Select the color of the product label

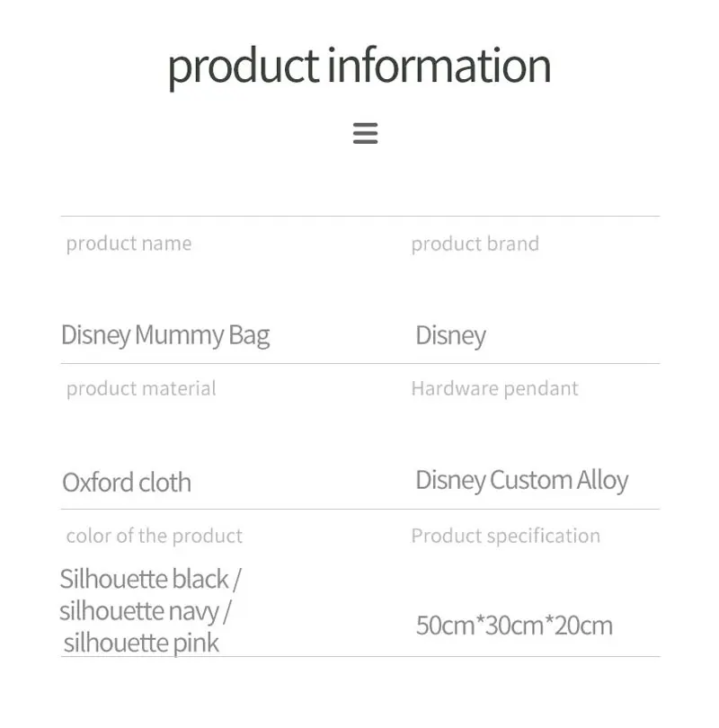click(154, 536)
